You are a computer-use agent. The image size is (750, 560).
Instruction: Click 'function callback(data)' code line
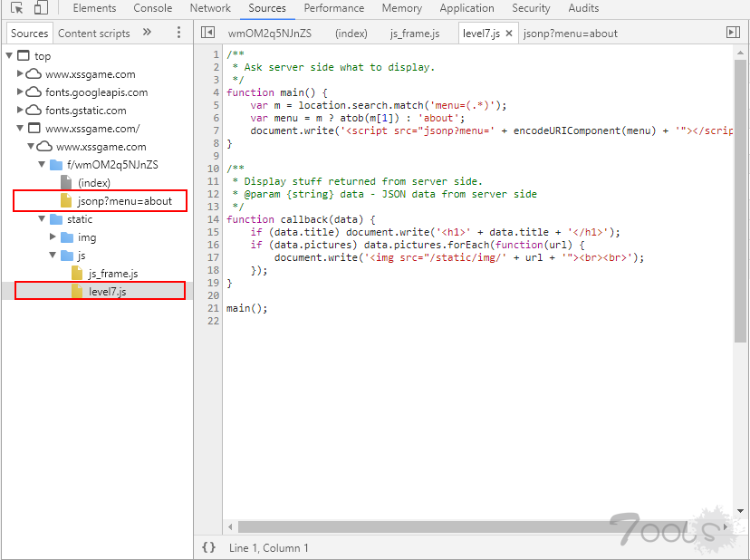point(301,219)
